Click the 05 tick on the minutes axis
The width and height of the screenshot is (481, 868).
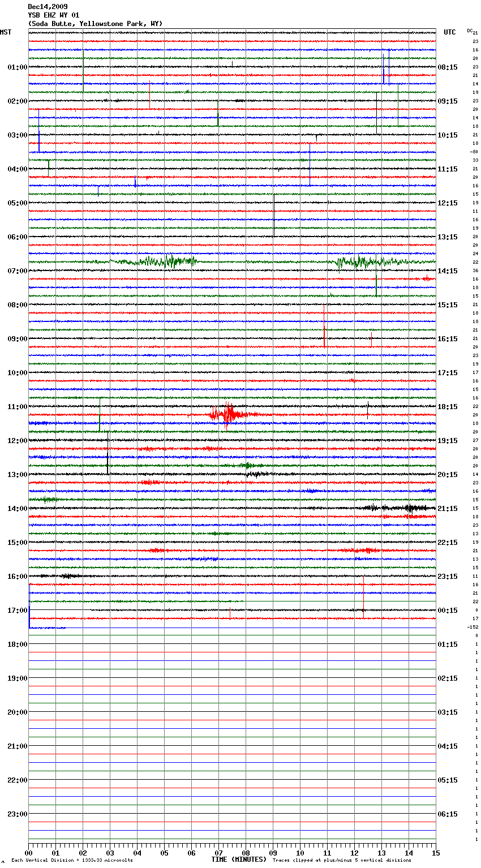coord(164,853)
